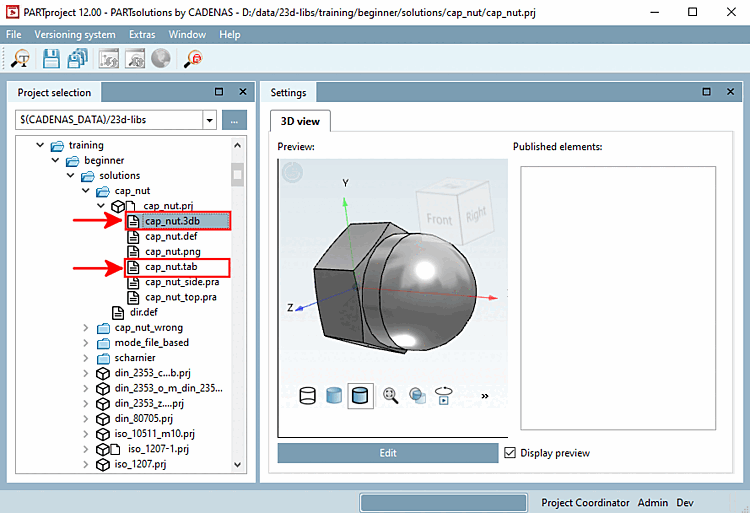Collapse the training folder
The image size is (750, 513).
(40, 145)
